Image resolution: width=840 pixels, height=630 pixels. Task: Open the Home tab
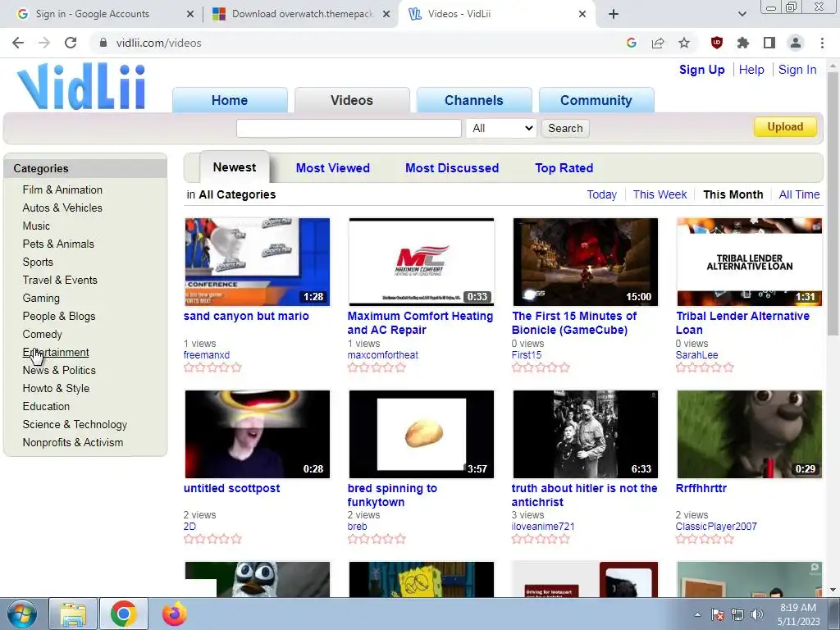pos(230,100)
